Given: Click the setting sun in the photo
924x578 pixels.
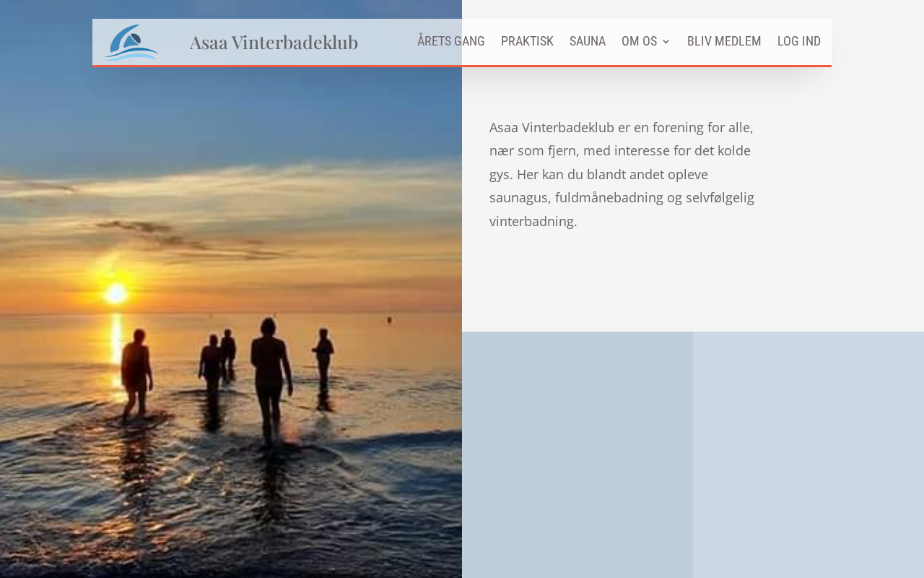Looking at the screenshot, I should 115,293.
